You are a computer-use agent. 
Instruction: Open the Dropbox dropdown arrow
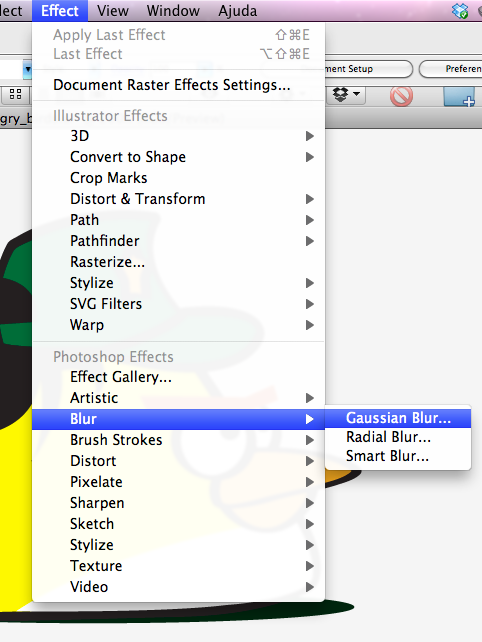(x=357, y=94)
